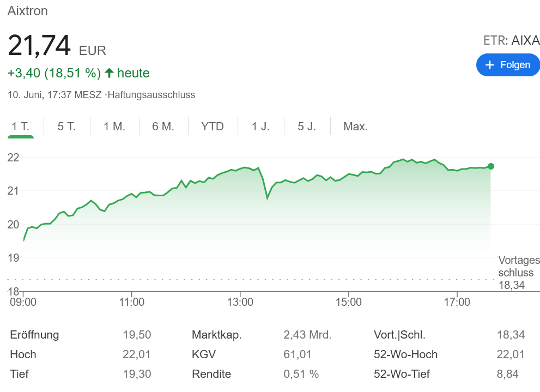Viewport: 540px width, 392px height.
Task: Click the 'Aixtron' company name
Action: pos(27,11)
